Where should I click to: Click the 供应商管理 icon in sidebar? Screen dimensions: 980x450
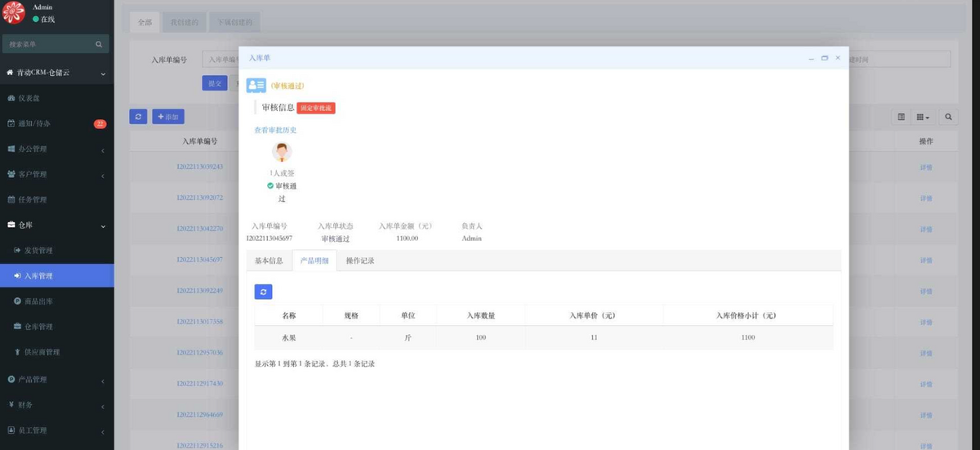tap(17, 352)
